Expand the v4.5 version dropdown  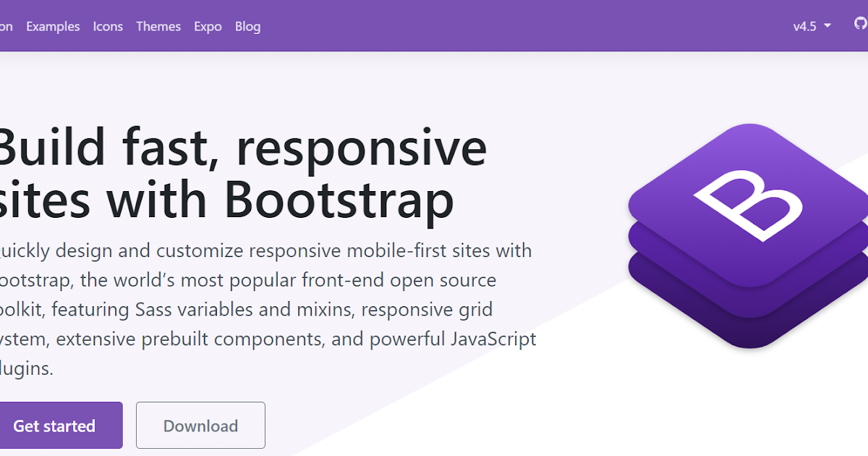[x=810, y=25]
